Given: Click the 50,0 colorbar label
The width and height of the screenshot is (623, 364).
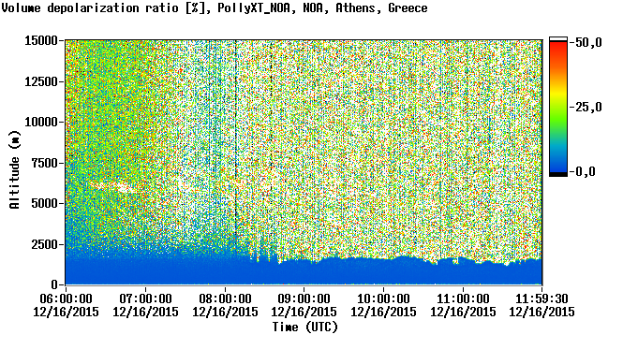Looking at the screenshot, I should [588, 42].
